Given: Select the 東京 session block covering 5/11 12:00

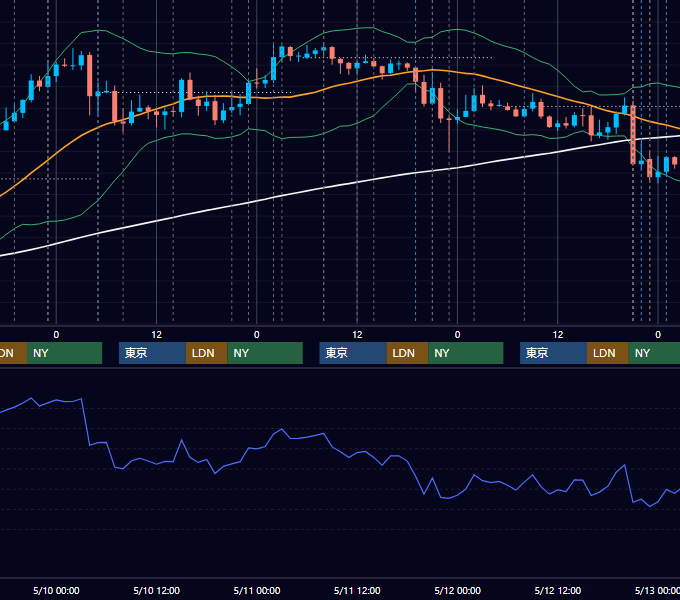Looking at the screenshot, I should (x=353, y=353).
